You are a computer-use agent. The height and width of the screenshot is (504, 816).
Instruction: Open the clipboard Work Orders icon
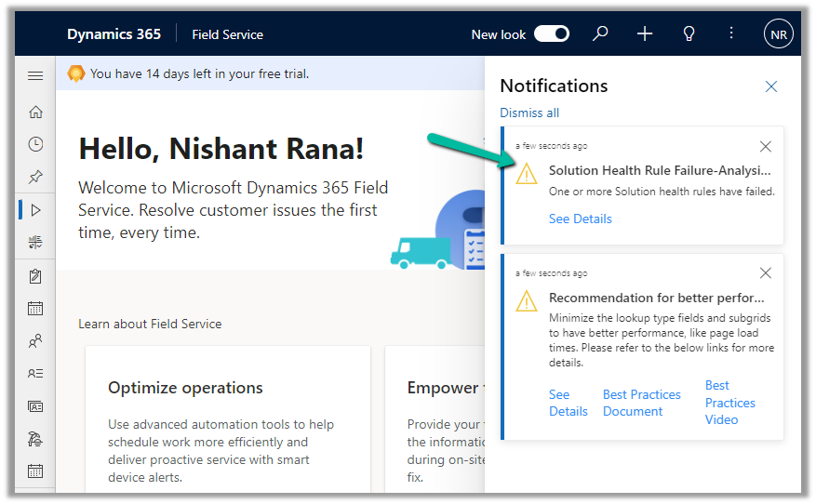pos(35,276)
